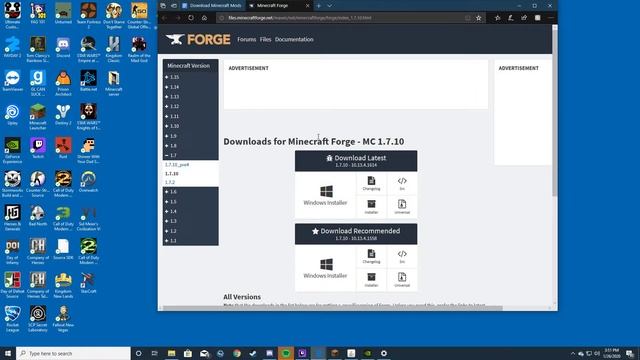The height and width of the screenshot is (360, 640).
Task: Click the Forge logo
Action: pos(198,40)
